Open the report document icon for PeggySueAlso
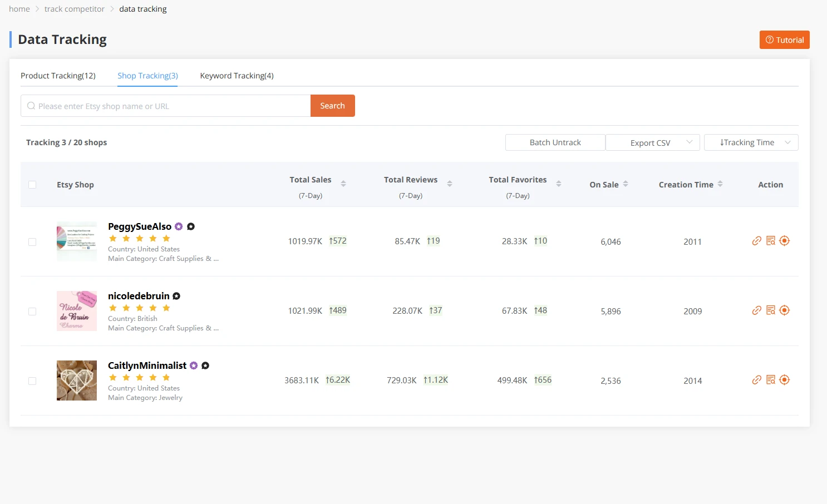 pyautogui.click(x=770, y=240)
